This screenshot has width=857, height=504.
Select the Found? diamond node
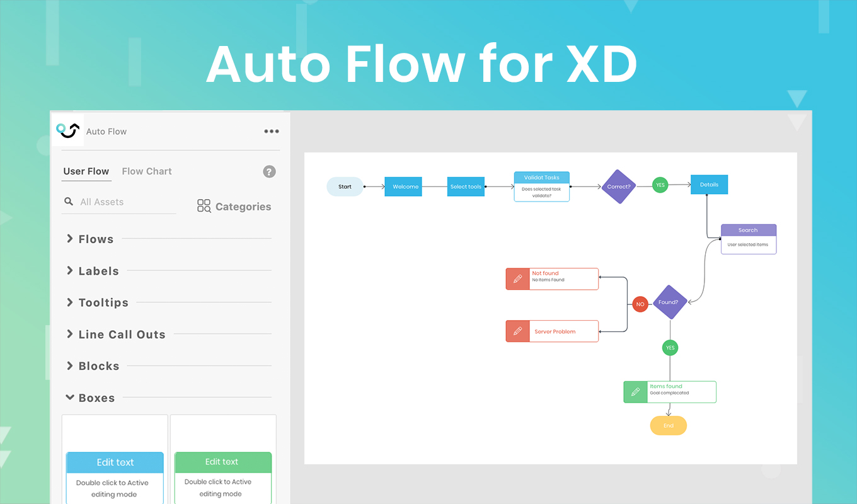click(x=669, y=302)
